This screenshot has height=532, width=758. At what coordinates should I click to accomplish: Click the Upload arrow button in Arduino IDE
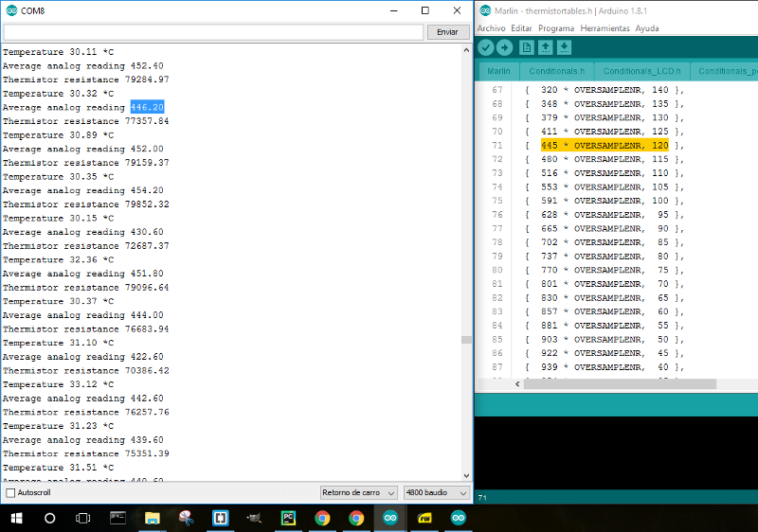pyautogui.click(x=504, y=47)
